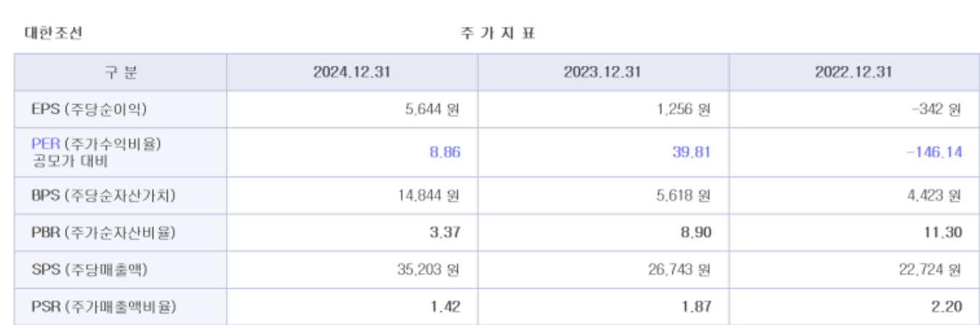This screenshot has width=980, height=325.
Task: Click SPS value 35,203 원
Action: (x=428, y=270)
